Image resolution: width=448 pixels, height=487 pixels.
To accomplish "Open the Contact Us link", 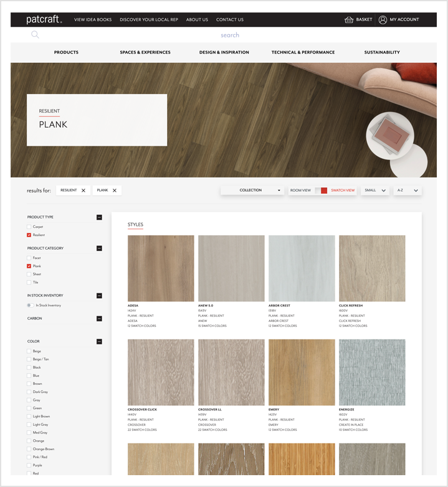I will point(229,19).
